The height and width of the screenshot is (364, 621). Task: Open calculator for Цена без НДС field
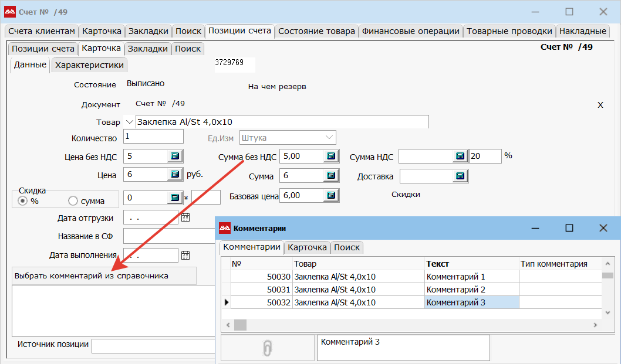[x=175, y=157]
